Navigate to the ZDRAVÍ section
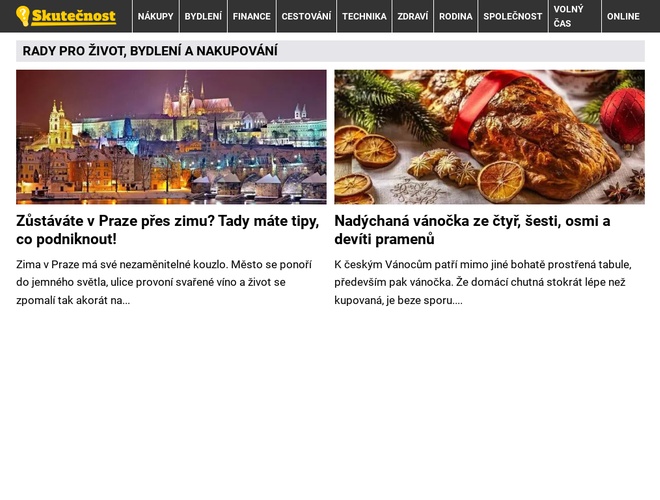The image size is (660, 500). 412,16
